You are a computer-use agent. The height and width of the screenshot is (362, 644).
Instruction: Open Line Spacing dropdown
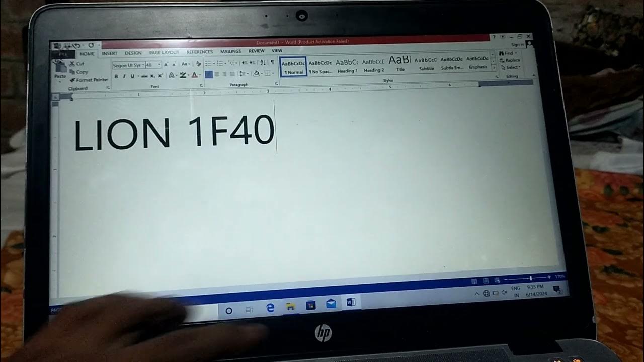pos(244,74)
